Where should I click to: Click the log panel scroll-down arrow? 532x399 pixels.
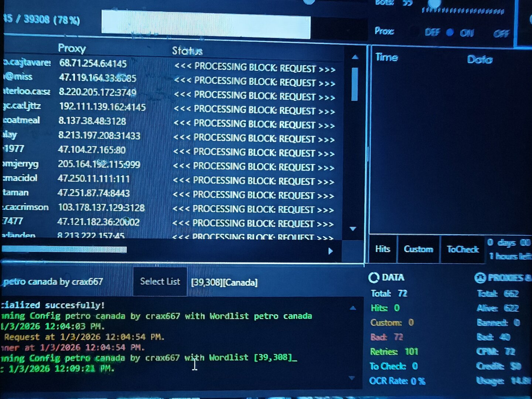pyautogui.click(x=352, y=378)
